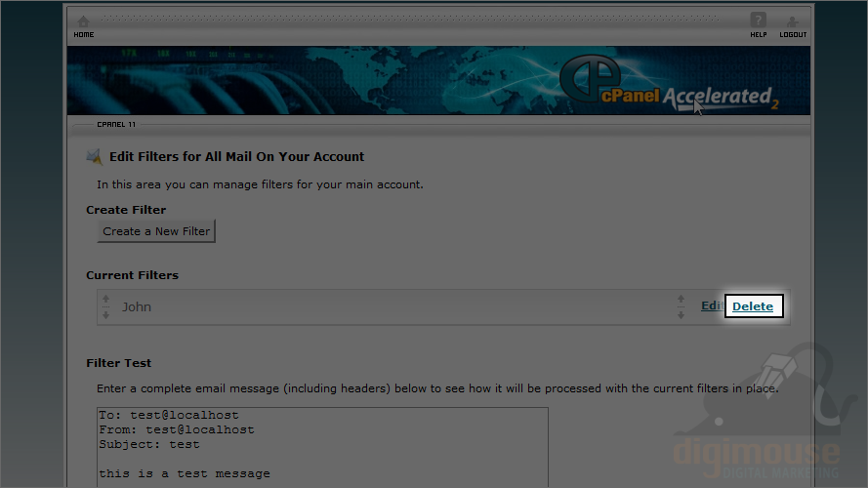This screenshot has height=488, width=868.
Task: Click the Create a New Filter button
Action: [x=156, y=231]
